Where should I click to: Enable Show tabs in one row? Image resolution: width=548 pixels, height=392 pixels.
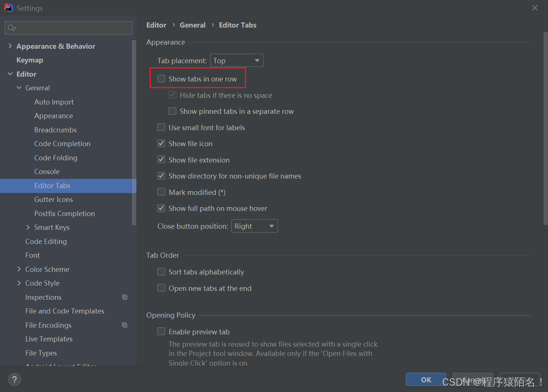click(161, 79)
